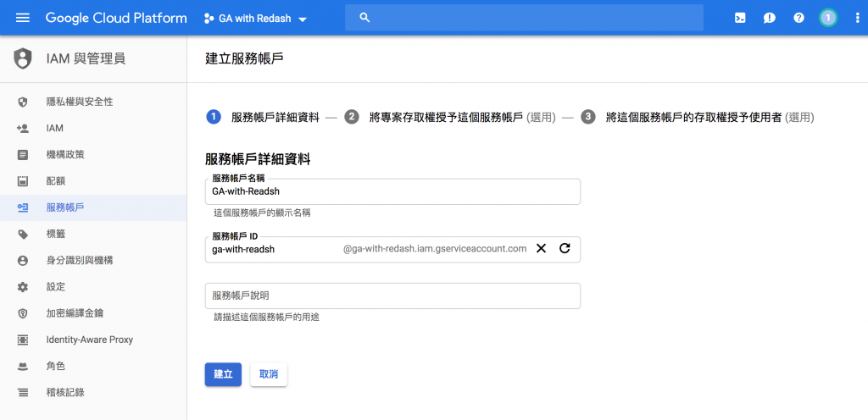This screenshot has width=868, height=420.
Task: Click the IAM 與管理員 shield icon
Action: pos(23,58)
